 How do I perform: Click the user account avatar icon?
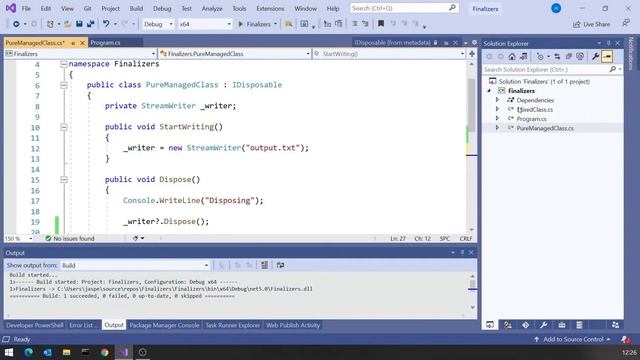coord(556,8)
